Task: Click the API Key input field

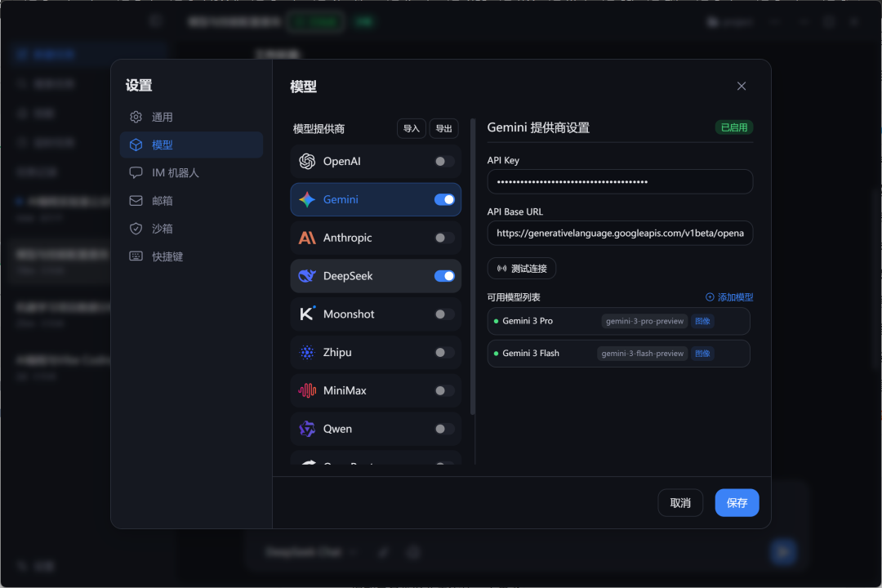Action: [620, 182]
